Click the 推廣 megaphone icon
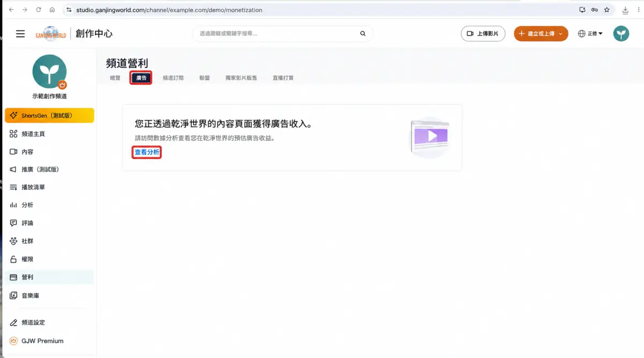Screen dimensions: 644x358 point(13,169)
